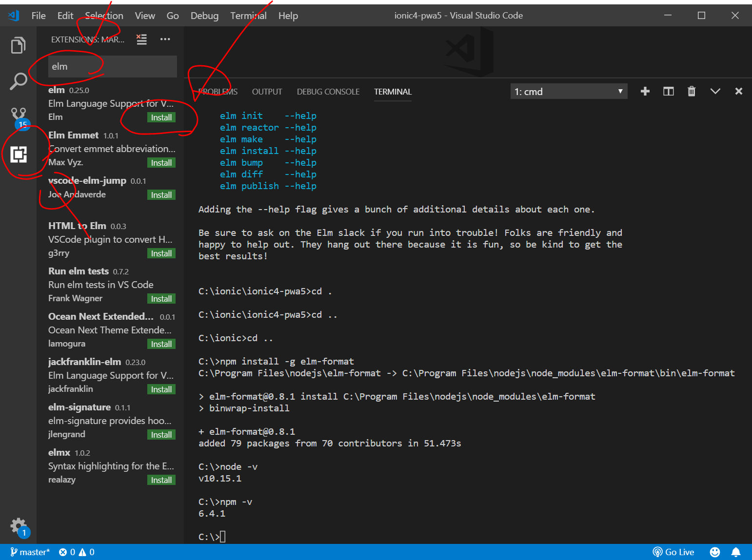Open the Manage gear icon
The width and height of the screenshot is (752, 560).
pos(19,526)
